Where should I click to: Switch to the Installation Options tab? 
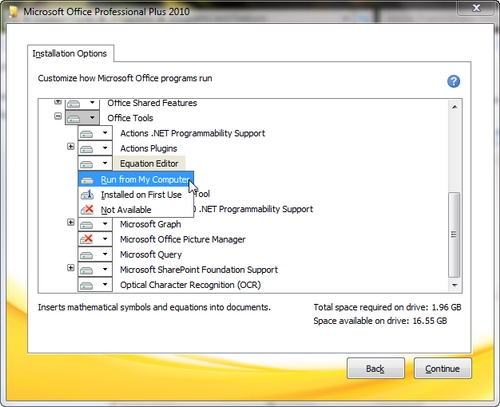pos(70,54)
